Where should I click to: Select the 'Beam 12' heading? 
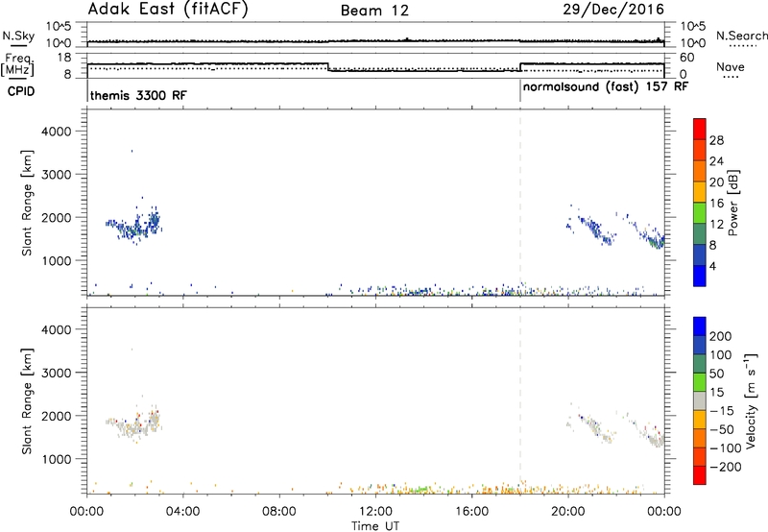tap(374, 11)
